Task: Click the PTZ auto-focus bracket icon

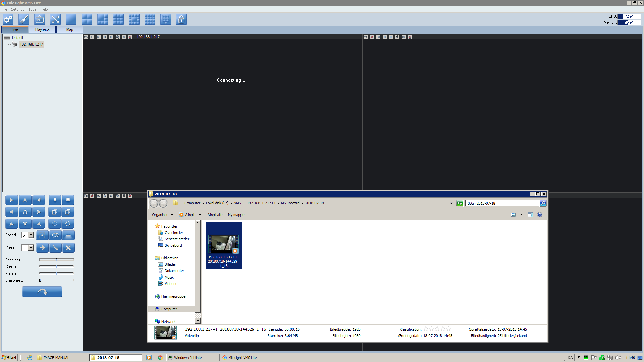Action: 42,236
